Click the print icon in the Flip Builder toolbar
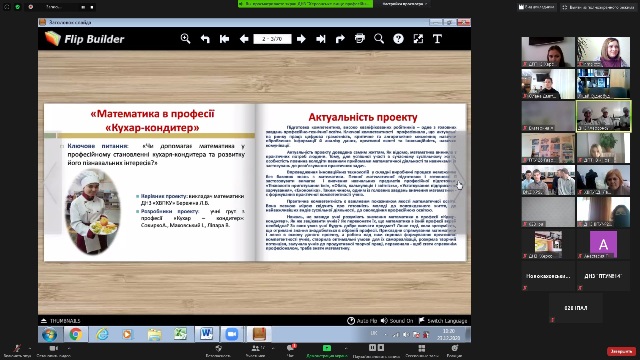 tap(360, 39)
